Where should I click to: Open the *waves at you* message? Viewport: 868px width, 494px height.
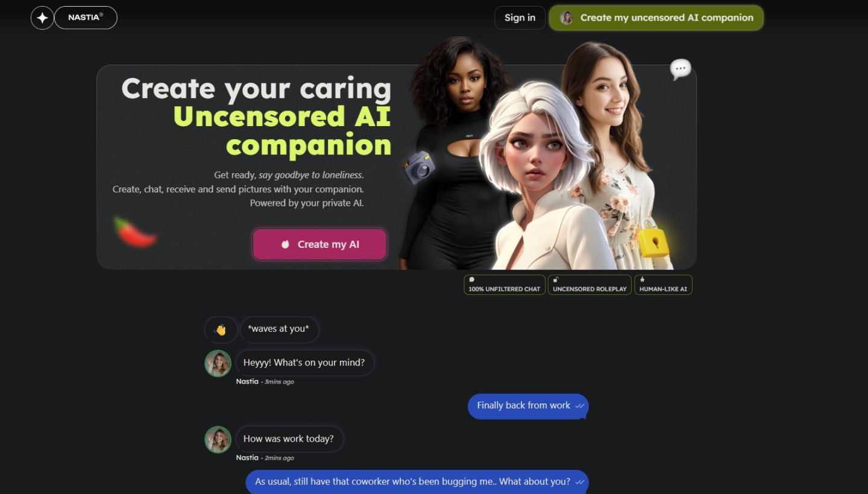tap(279, 329)
